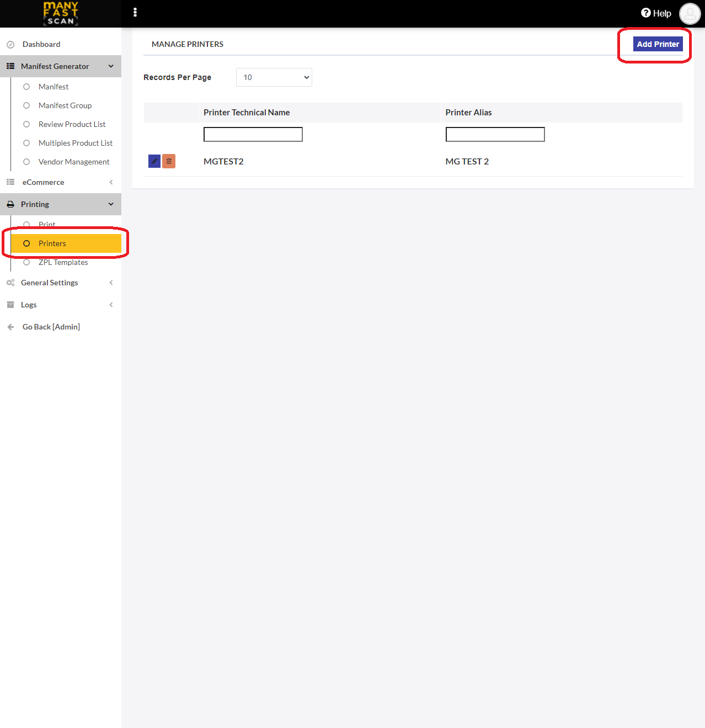Click the Help question mark icon

pos(645,13)
